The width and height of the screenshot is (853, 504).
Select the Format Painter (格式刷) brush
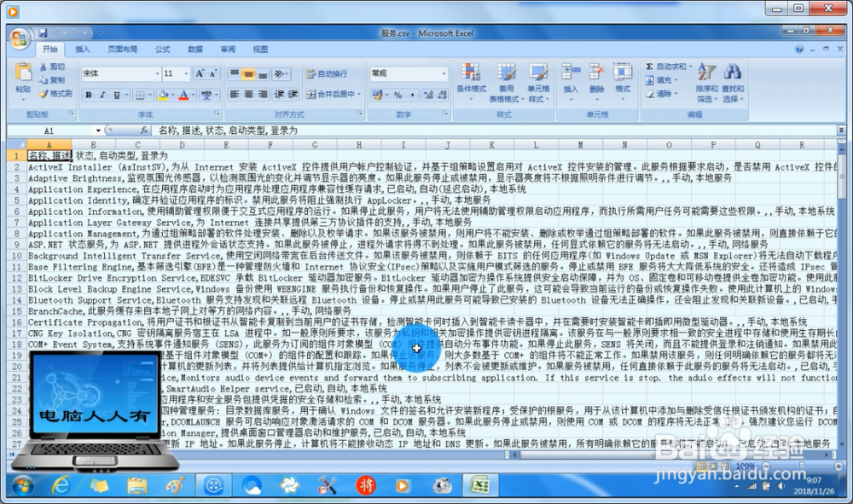point(44,94)
